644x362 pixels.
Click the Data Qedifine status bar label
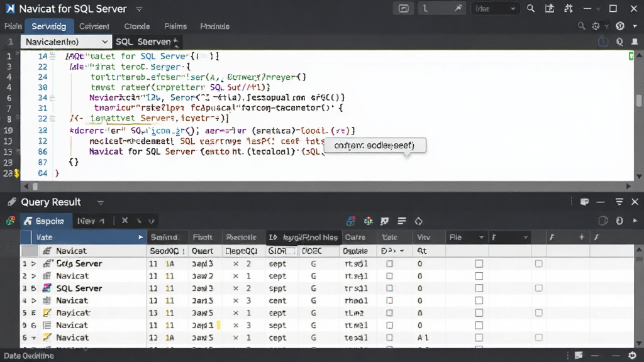(x=29, y=356)
